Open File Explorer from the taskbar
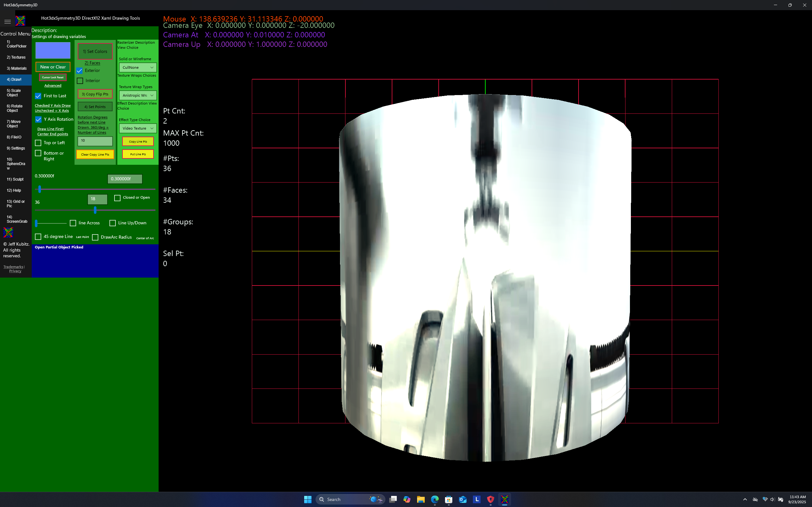Screen dimensions: 812x507 (x=421, y=499)
